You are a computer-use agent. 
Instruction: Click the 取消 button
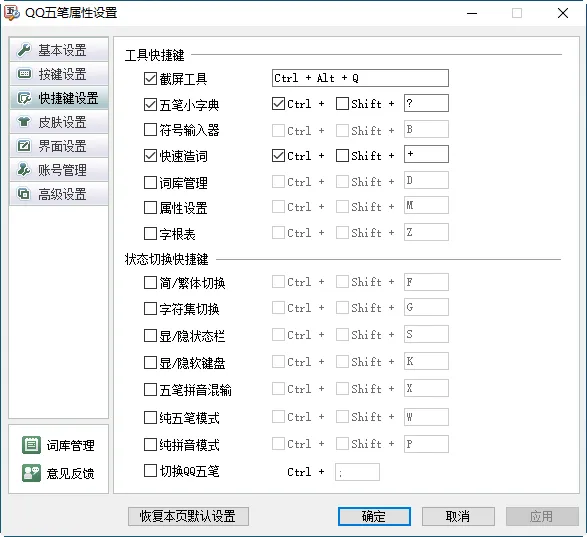pos(458,516)
